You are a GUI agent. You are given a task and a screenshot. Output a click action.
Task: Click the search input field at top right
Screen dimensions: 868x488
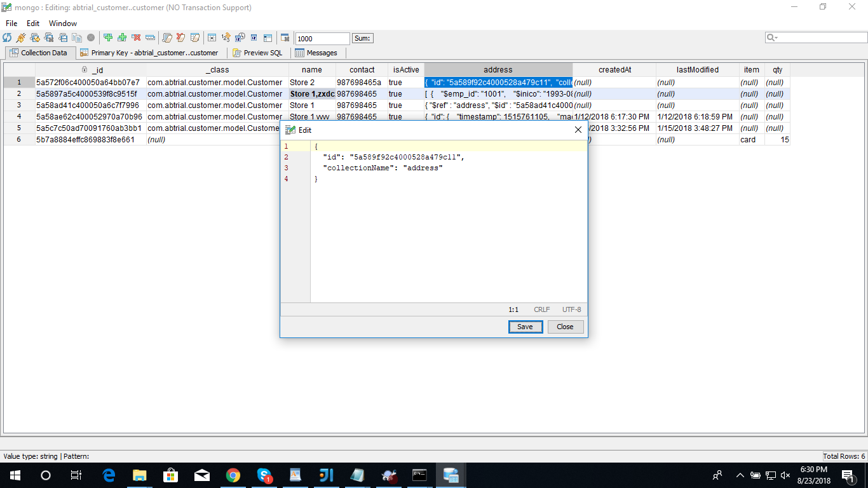816,38
